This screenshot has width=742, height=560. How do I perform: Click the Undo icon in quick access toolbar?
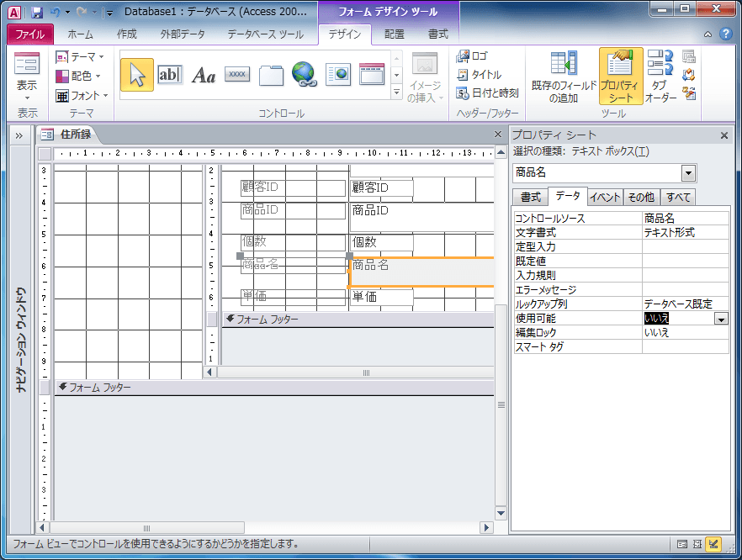tap(56, 13)
